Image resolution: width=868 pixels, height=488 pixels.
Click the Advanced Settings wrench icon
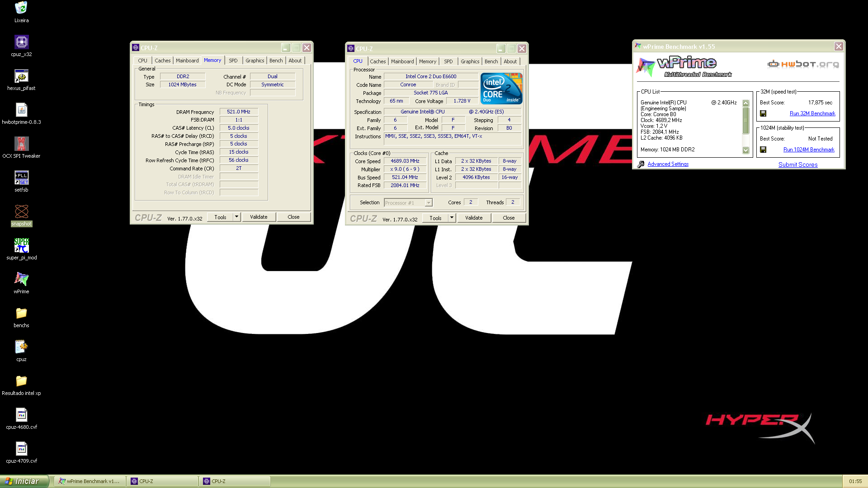[641, 164]
